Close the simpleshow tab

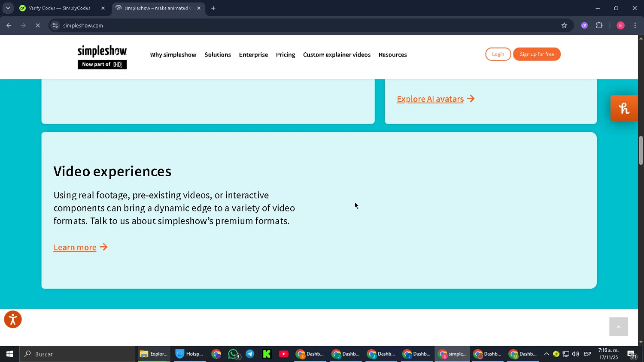(199, 8)
